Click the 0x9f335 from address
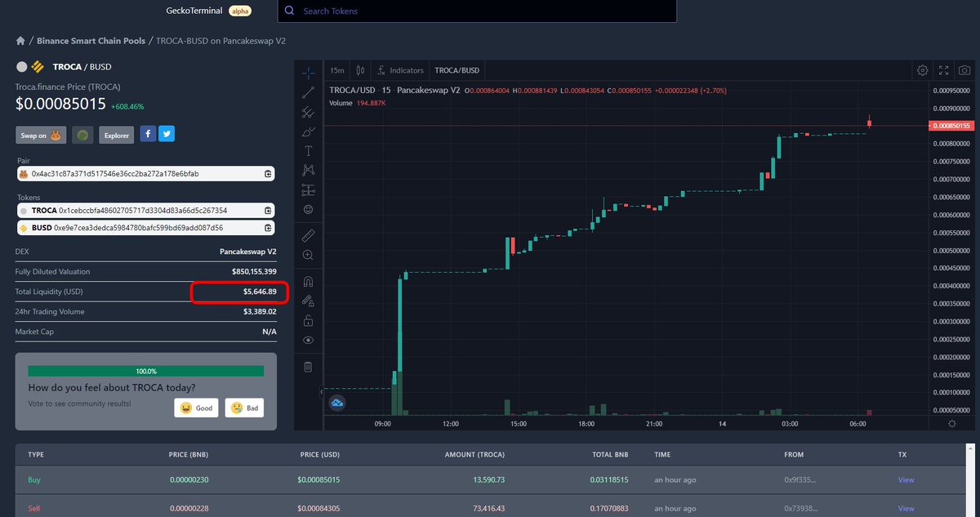 tap(801, 479)
